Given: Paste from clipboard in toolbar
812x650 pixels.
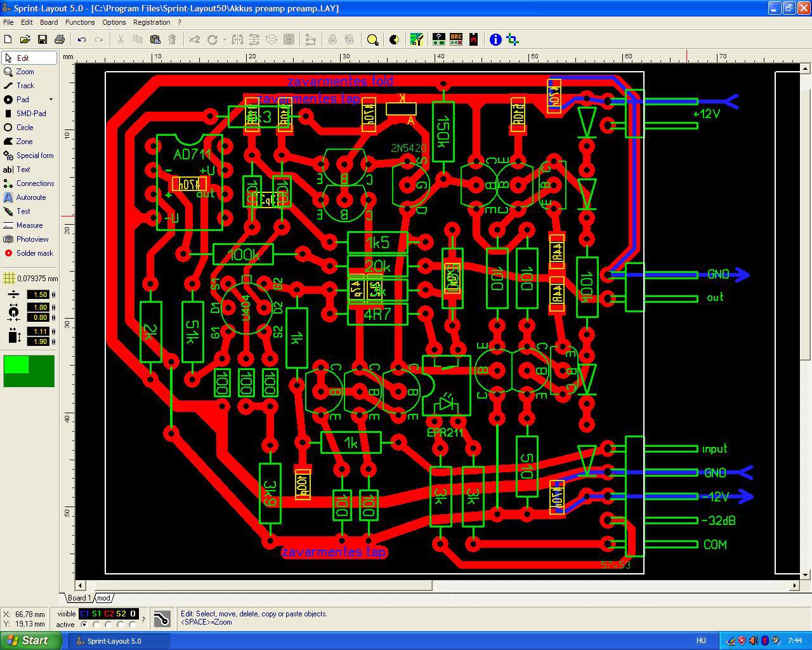Looking at the screenshot, I should pos(155,39).
